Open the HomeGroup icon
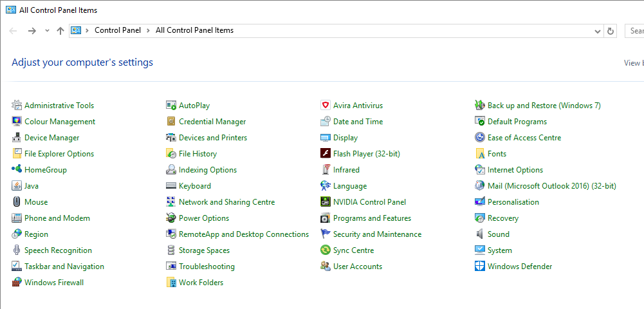 click(17, 170)
